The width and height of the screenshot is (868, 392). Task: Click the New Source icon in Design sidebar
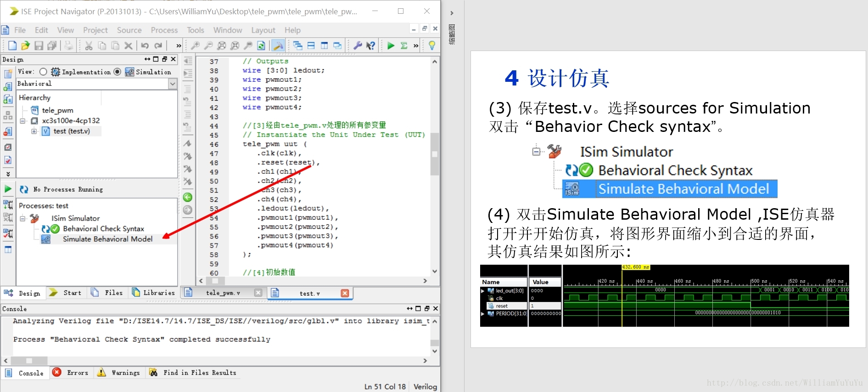coord(8,74)
